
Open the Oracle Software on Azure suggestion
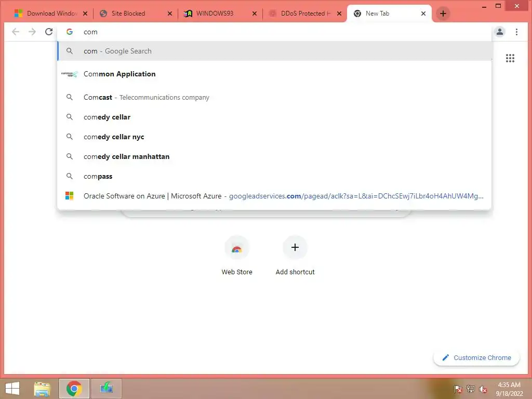point(275,196)
